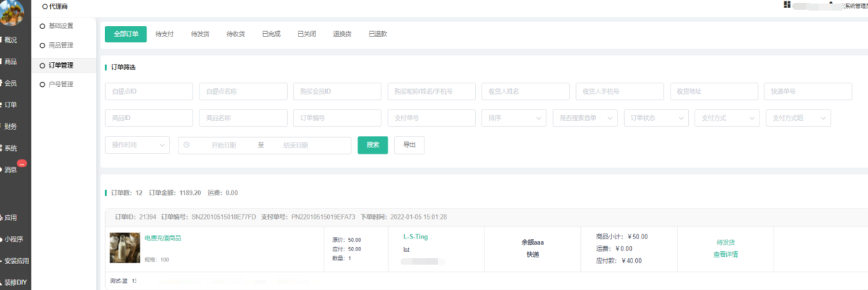Click the 电费充值商品 product thumbnail image

[x=125, y=248]
